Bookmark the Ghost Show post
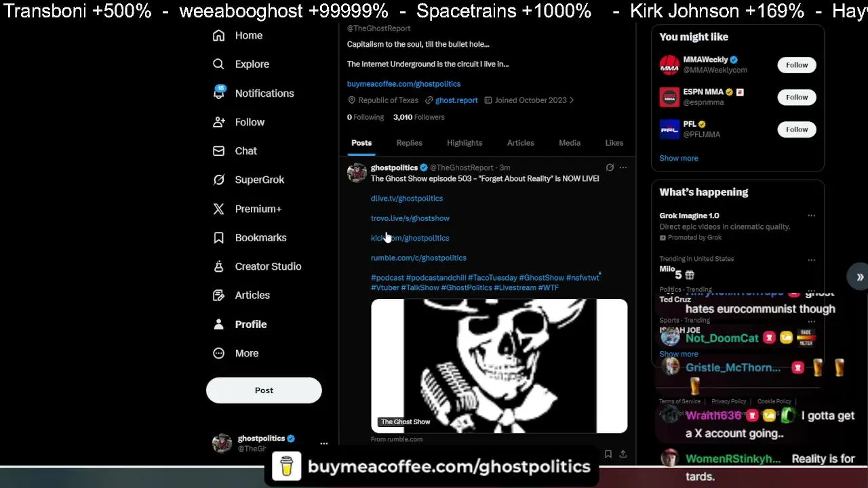 (x=608, y=454)
